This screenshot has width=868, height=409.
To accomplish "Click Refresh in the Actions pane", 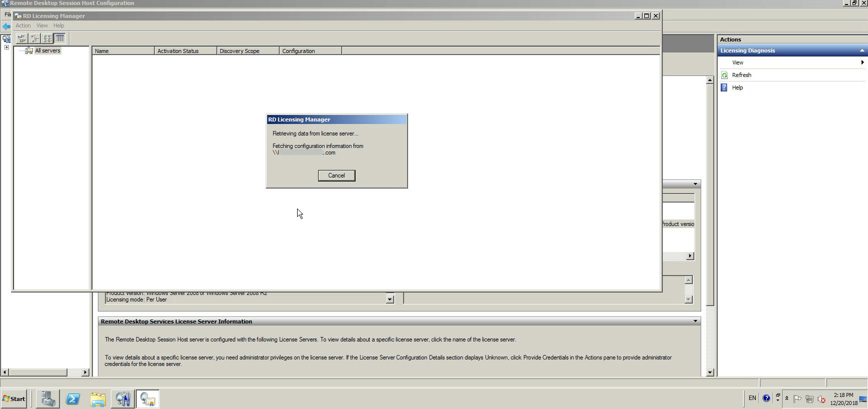I will pos(741,75).
